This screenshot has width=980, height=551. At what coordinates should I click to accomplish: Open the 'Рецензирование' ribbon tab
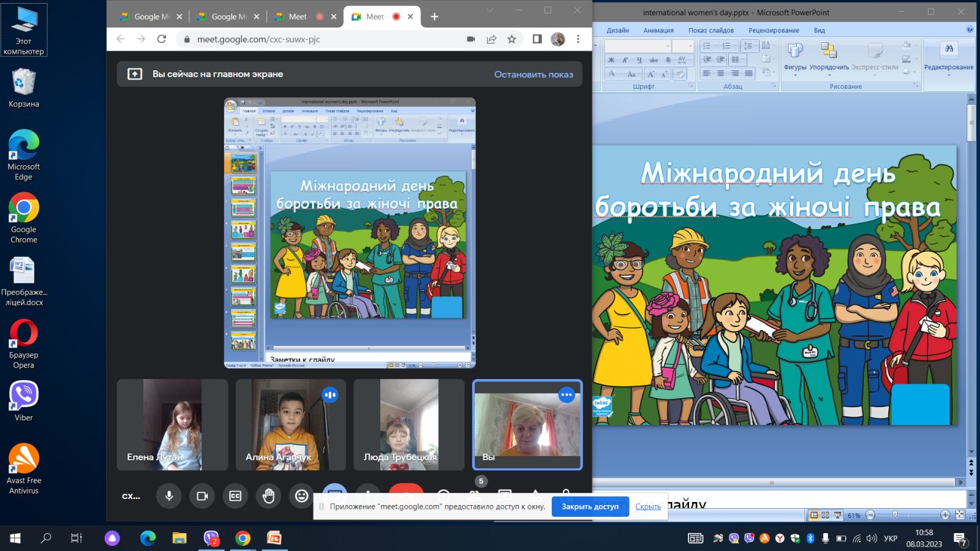point(774,30)
